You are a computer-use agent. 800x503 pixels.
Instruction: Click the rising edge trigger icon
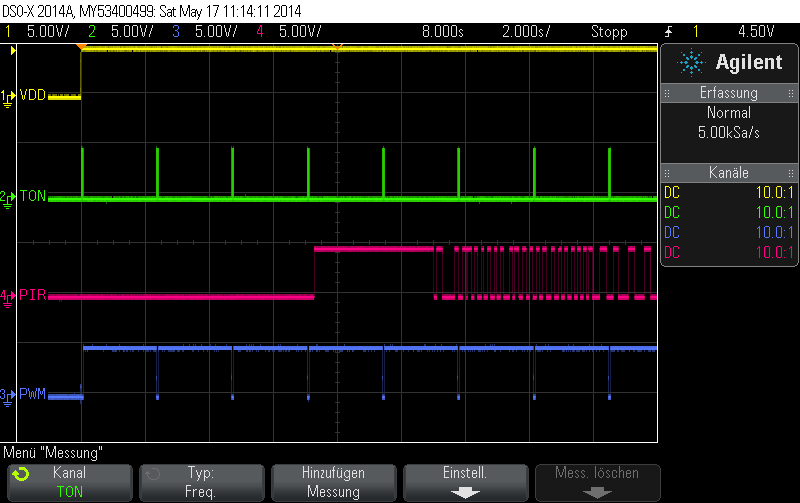(x=667, y=31)
